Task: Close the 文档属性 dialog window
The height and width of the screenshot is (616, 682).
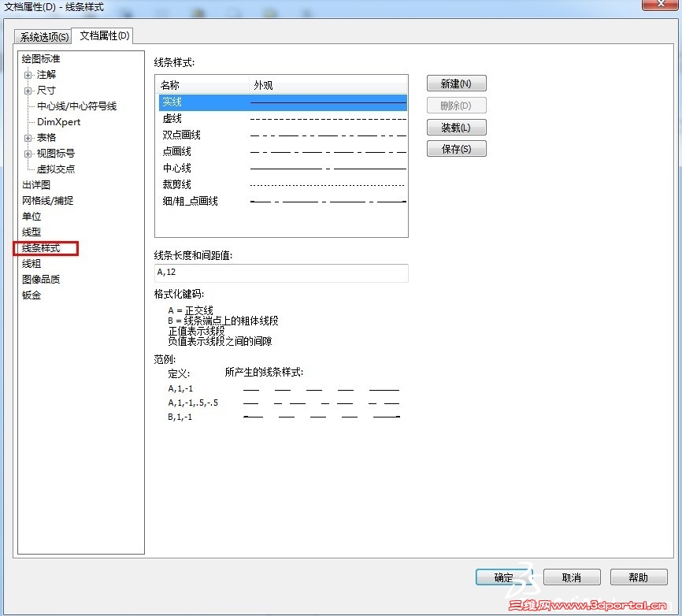Action: click(661, 4)
